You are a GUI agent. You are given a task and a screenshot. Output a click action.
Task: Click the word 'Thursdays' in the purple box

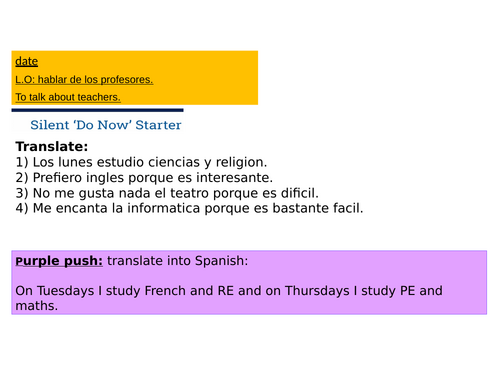coord(317,291)
